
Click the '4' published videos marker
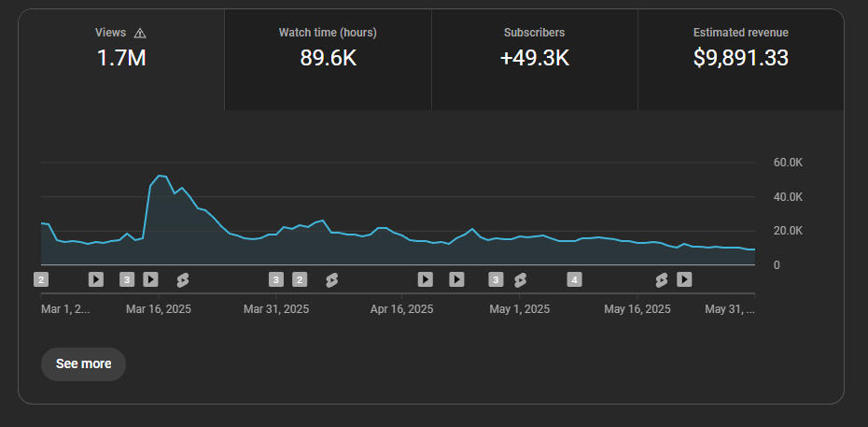[x=575, y=279]
